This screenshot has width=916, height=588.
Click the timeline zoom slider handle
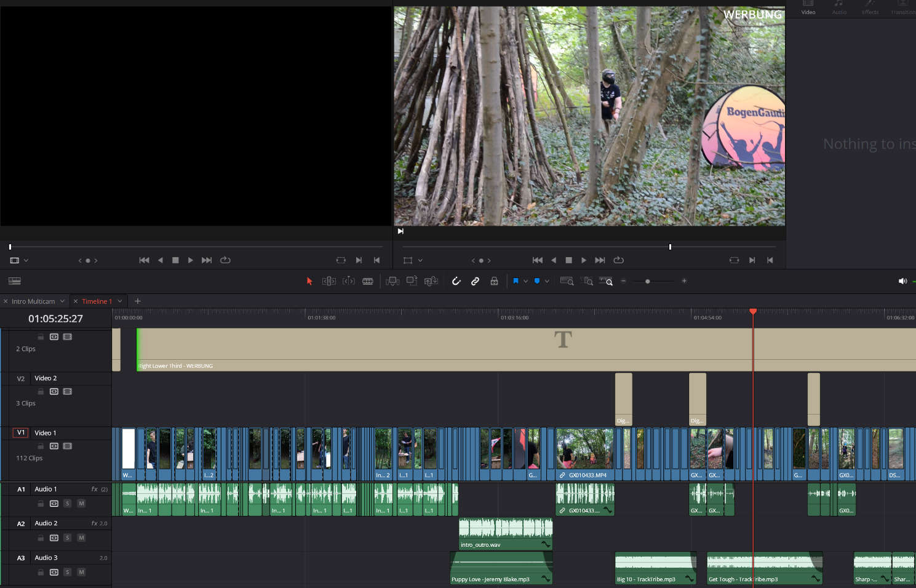(647, 281)
